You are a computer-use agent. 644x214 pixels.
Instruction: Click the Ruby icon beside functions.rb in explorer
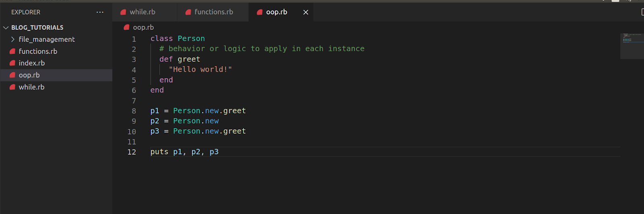(x=12, y=51)
